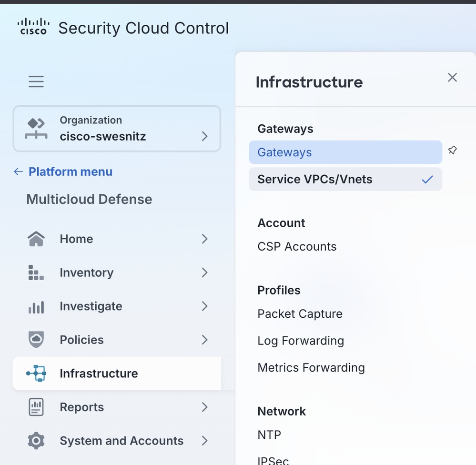Open System and Accounts menu item
The width and height of the screenshot is (476, 465).
coord(117,440)
